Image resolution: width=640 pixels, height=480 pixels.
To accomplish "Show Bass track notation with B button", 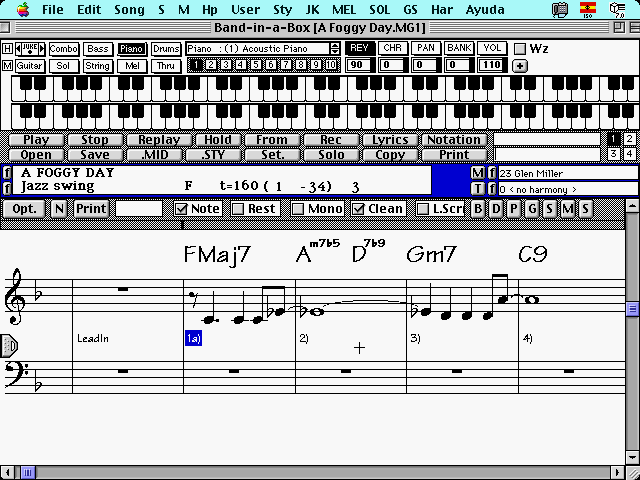I will point(478,209).
